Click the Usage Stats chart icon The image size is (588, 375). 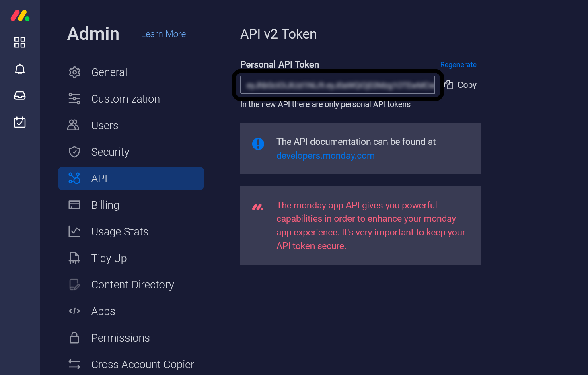tap(74, 231)
